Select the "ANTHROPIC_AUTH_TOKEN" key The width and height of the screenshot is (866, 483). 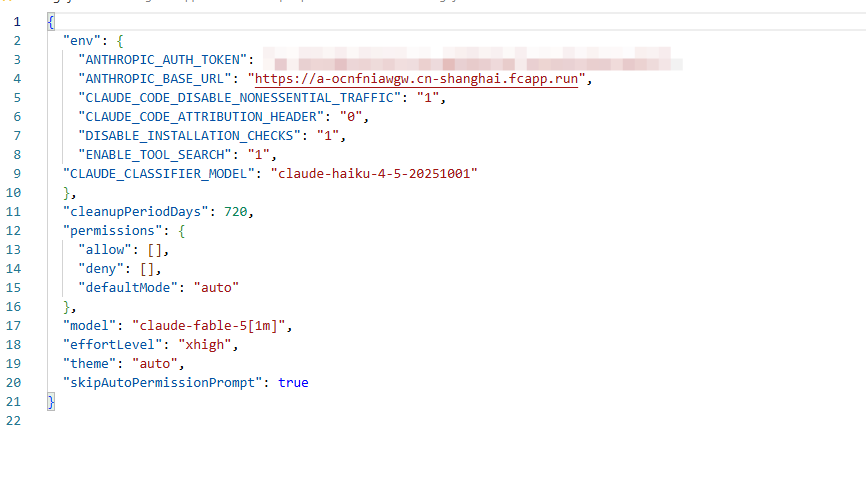click(162, 60)
